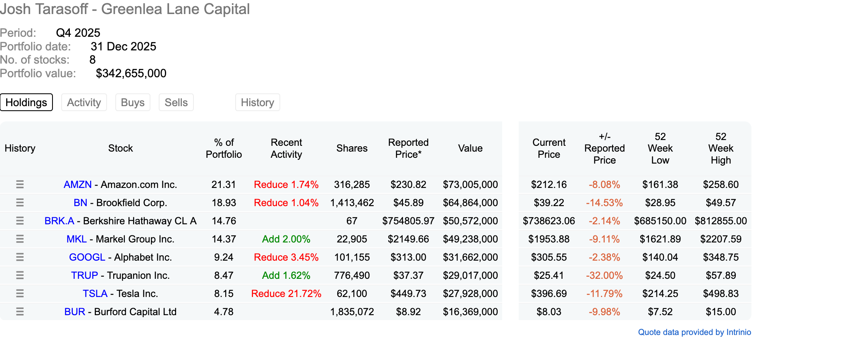Open the MKL ticker link
The width and height of the screenshot is (868, 342).
point(77,239)
